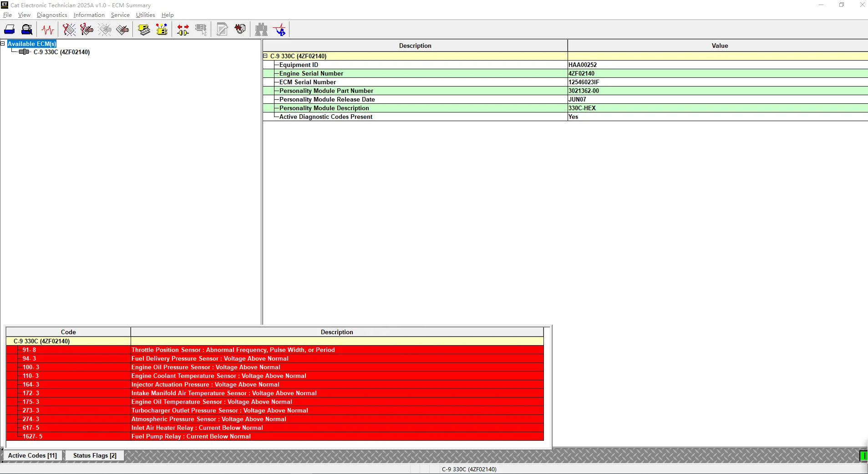Open the Service menu
The height and width of the screenshot is (474, 868).
tap(120, 15)
